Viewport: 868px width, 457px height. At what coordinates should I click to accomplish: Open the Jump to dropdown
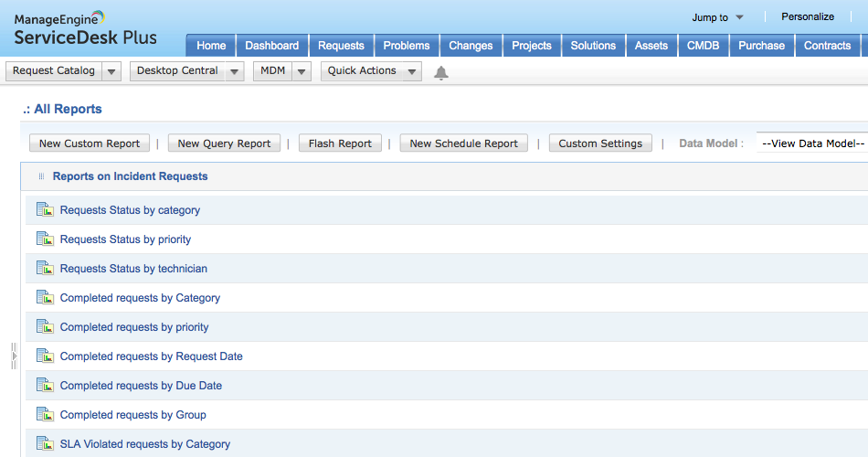coord(717,17)
